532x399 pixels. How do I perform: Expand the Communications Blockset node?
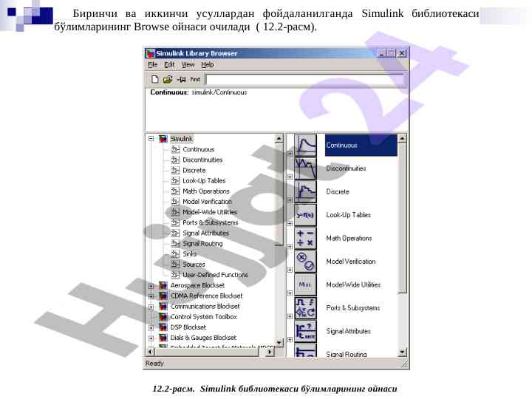point(151,307)
